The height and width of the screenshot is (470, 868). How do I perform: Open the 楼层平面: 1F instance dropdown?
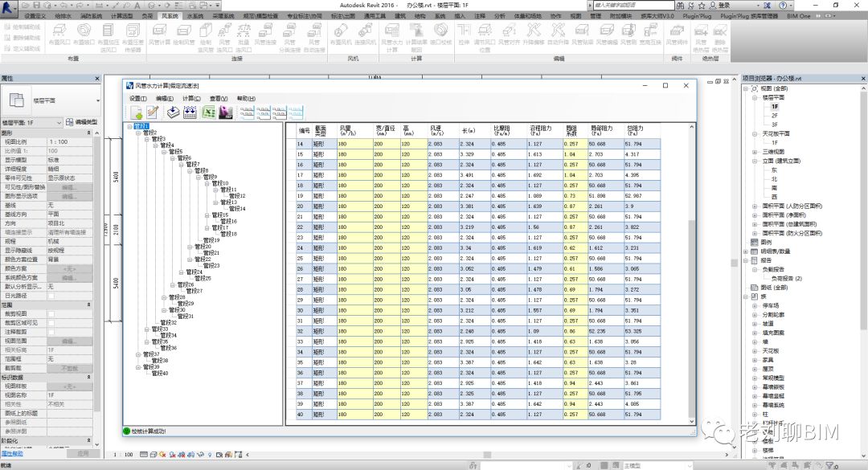[31, 122]
